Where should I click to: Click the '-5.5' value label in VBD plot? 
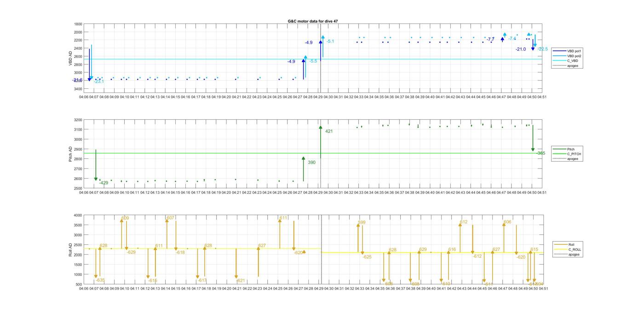[313, 61]
